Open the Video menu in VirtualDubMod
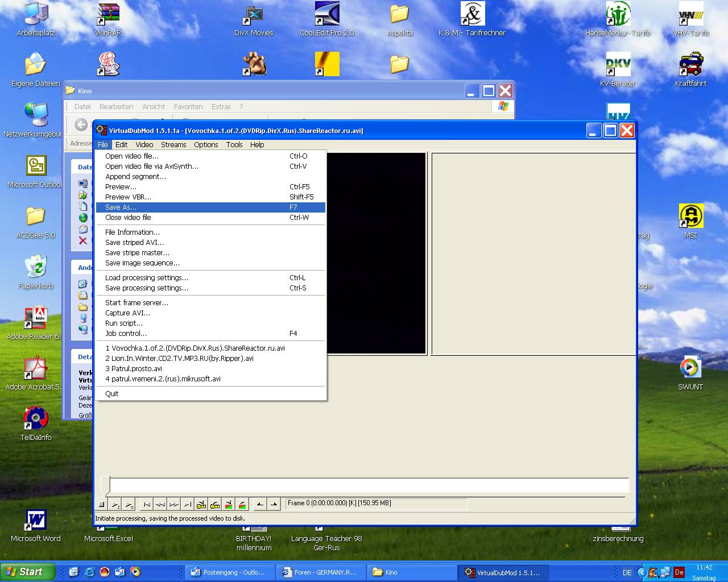This screenshot has width=728, height=582. 144,145
